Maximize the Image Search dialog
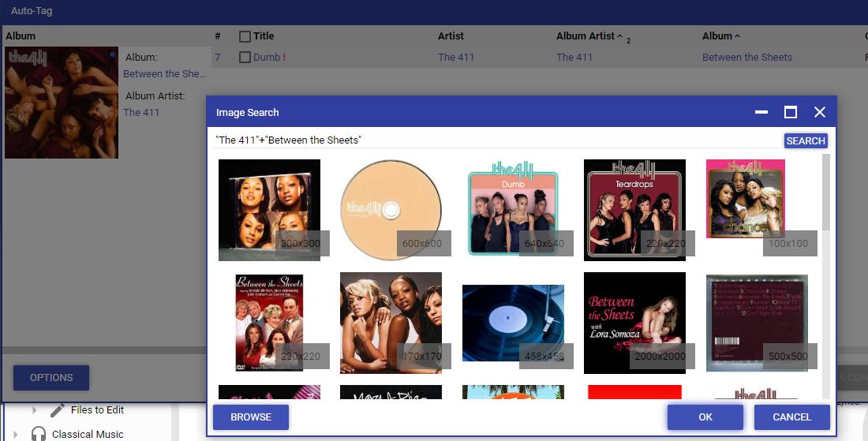Screen dimensions: 868x441 (x=790, y=112)
